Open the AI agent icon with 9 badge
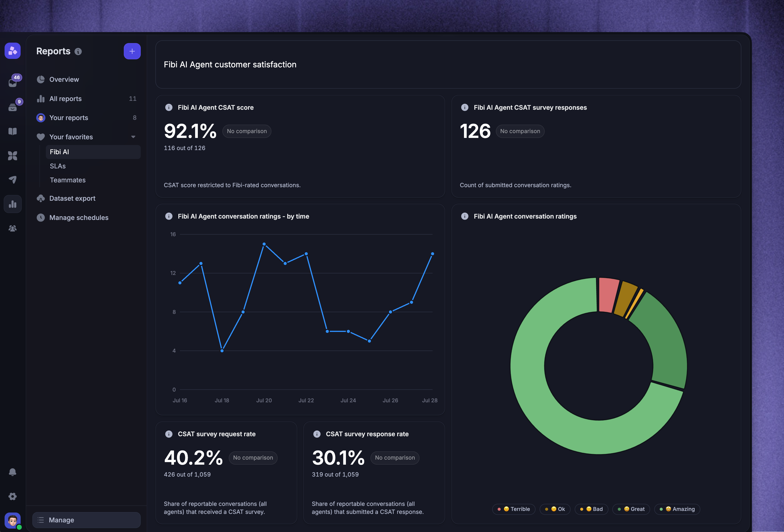Screen dimensions: 784x532 coord(13,106)
